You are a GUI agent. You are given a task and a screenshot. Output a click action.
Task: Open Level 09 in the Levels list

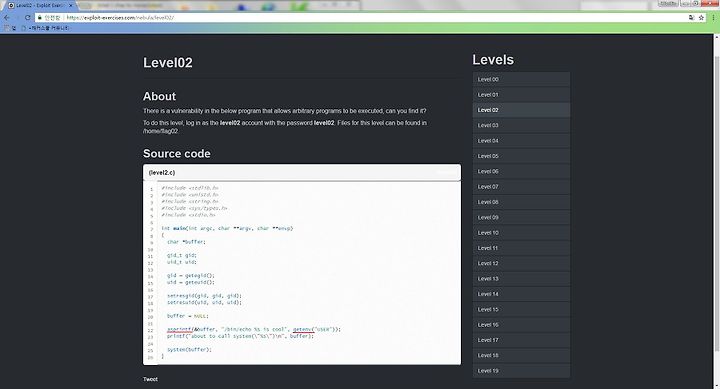pyautogui.click(x=521, y=217)
